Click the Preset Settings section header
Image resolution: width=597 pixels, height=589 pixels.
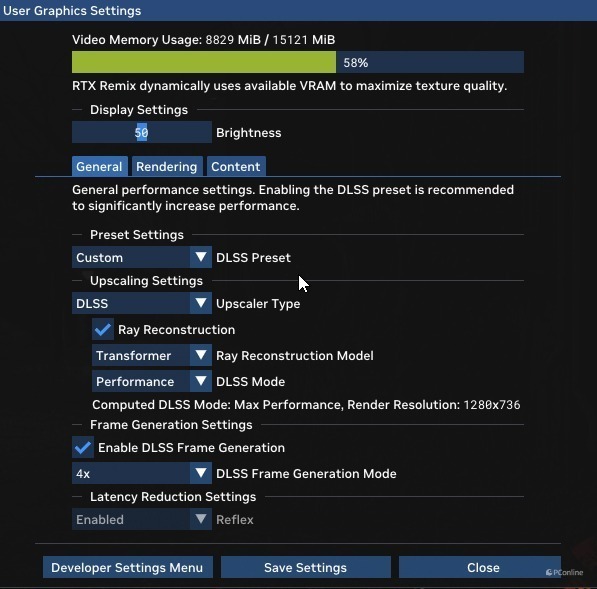(x=137, y=235)
